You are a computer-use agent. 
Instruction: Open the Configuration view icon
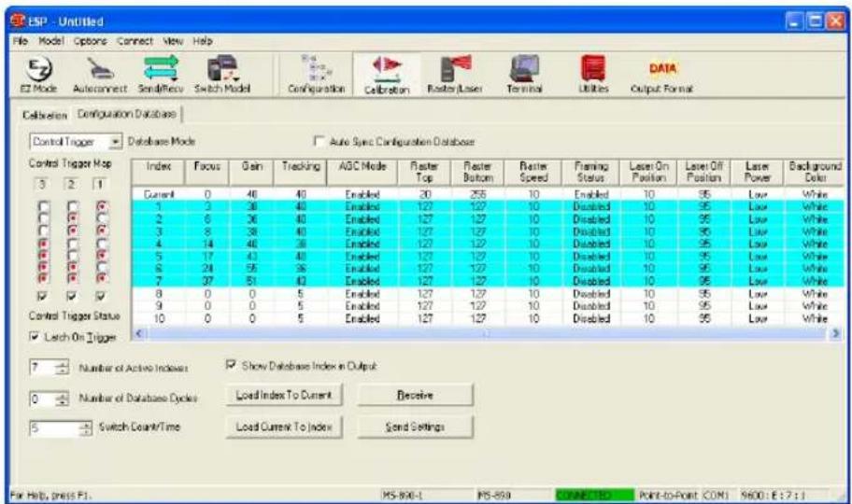click(317, 76)
